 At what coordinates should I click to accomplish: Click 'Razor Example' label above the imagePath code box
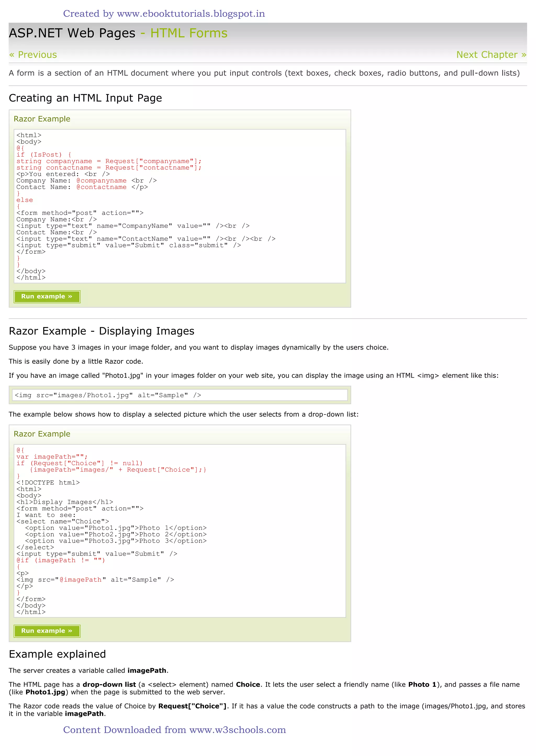click(42, 434)
